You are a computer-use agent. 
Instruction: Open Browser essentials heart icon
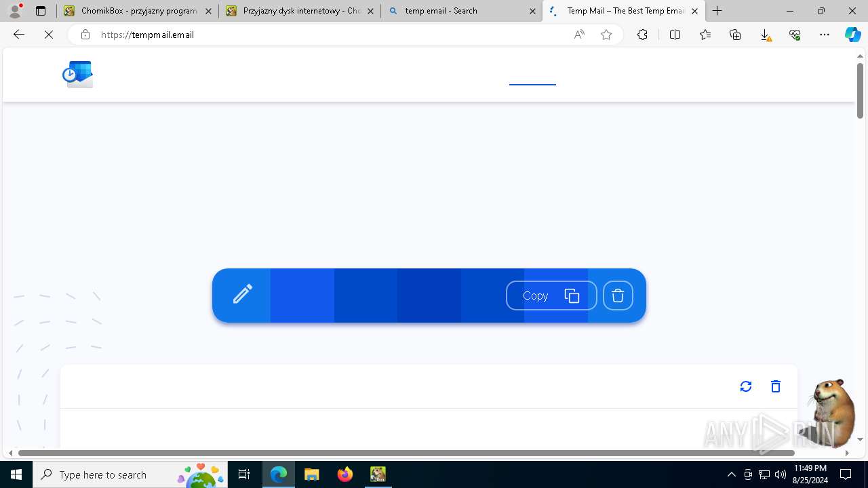pyautogui.click(x=795, y=35)
